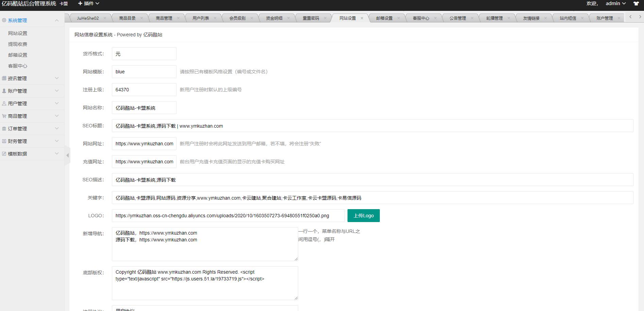Close the 商品目录 tab

141,18
